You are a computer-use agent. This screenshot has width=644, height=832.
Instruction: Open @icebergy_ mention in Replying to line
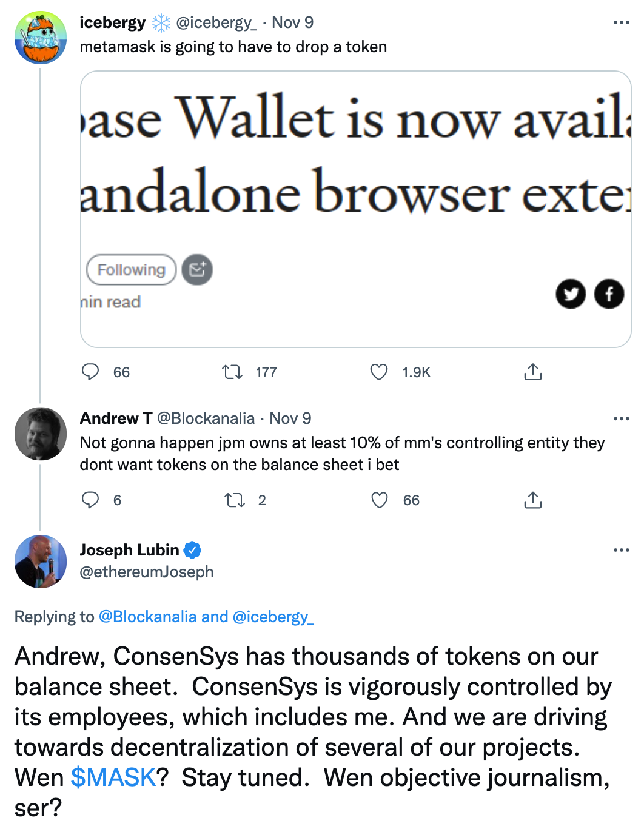pyautogui.click(x=273, y=617)
